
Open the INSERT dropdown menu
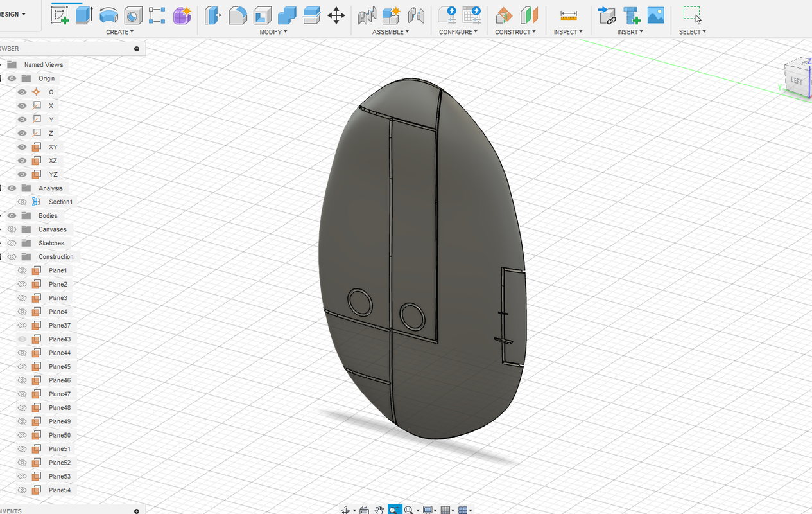click(630, 31)
